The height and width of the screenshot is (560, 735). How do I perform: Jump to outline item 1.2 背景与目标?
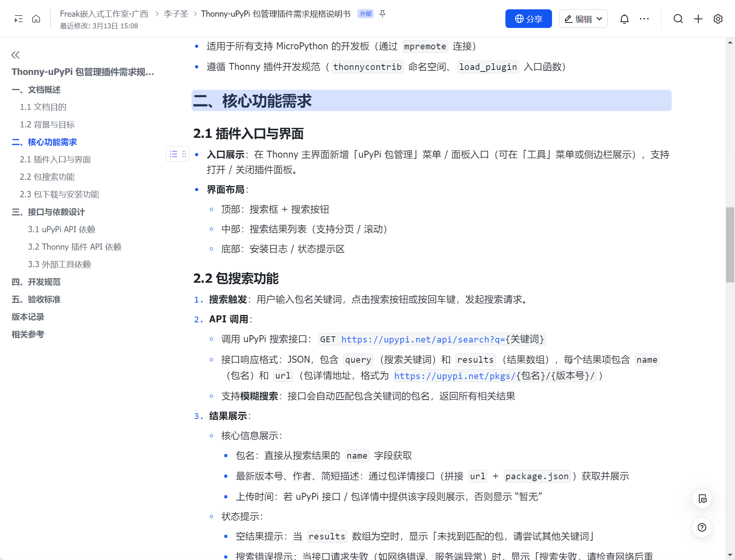[x=47, y=125]
